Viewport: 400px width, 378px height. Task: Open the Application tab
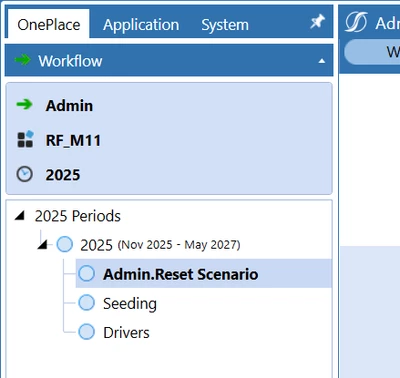[141, 25]
